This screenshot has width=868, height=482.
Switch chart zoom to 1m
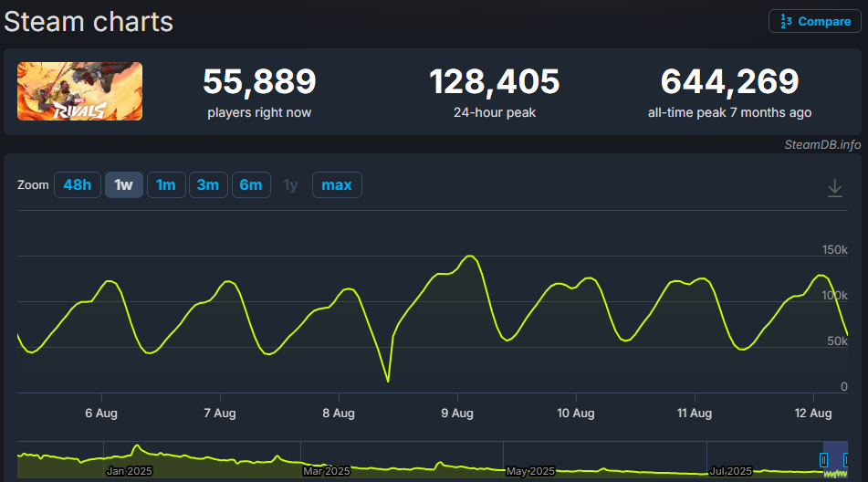166,184
